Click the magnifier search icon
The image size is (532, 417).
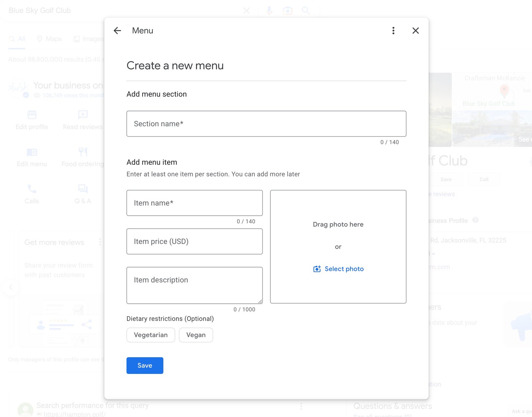coord(306,11)
